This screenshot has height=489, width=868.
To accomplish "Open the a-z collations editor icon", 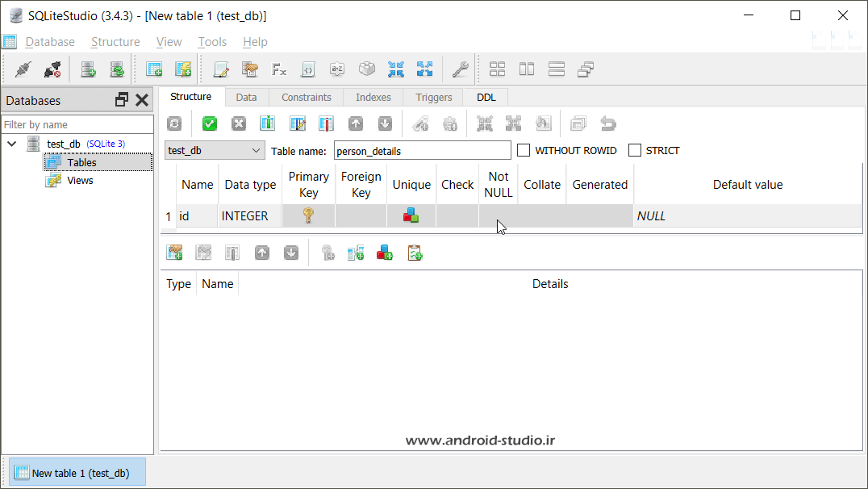I will tap(337, 69).
